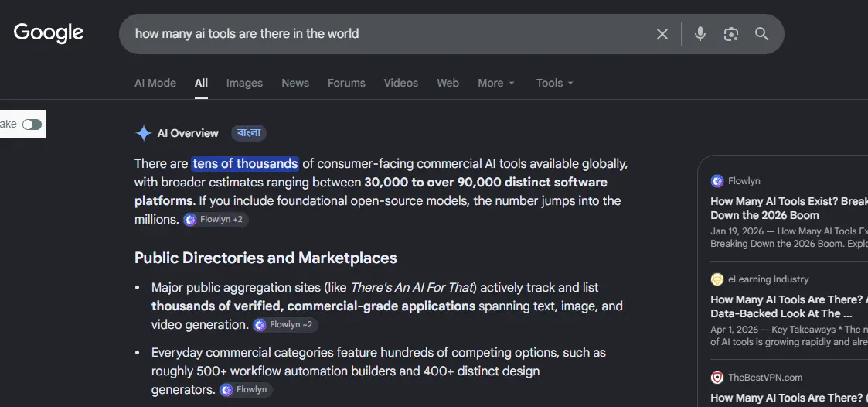Open the News tab

click(x=295, y=83)
